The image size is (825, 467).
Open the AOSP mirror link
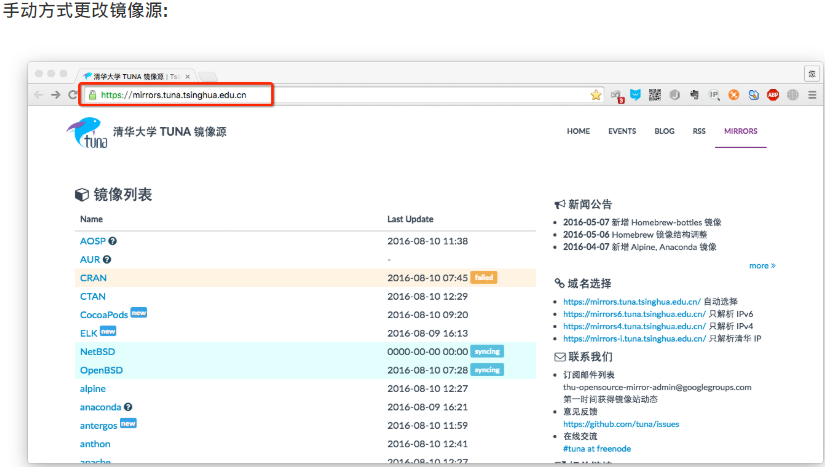(93, 241)
